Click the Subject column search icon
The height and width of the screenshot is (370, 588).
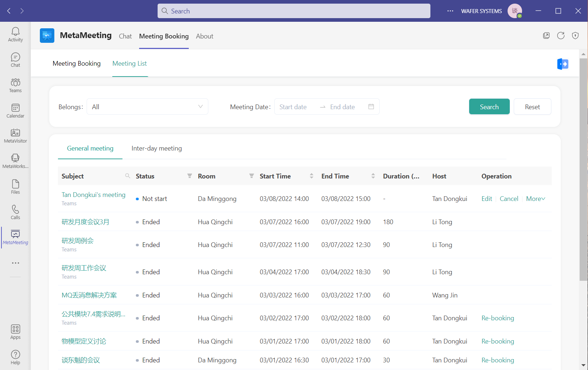point(128,176)
